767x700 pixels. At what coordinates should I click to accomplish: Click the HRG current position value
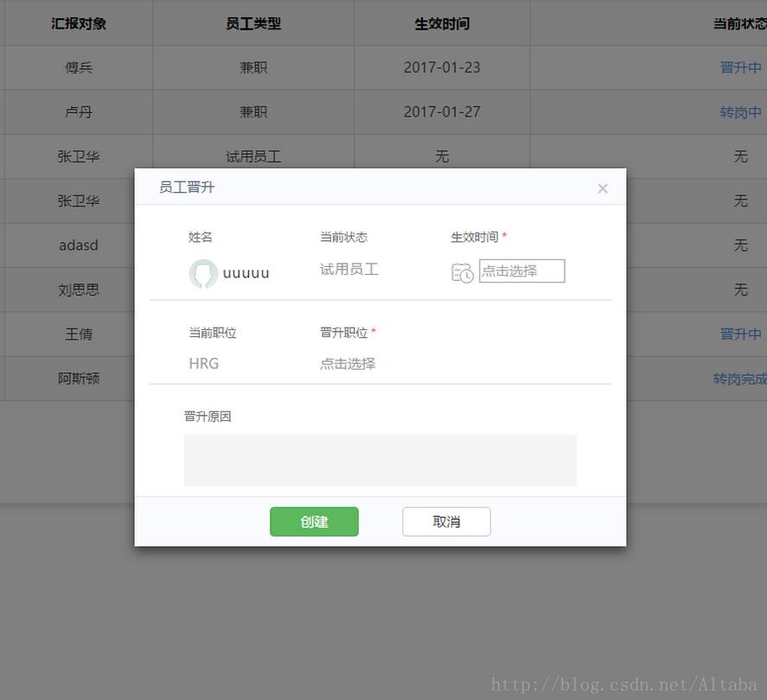click(204, 364)
